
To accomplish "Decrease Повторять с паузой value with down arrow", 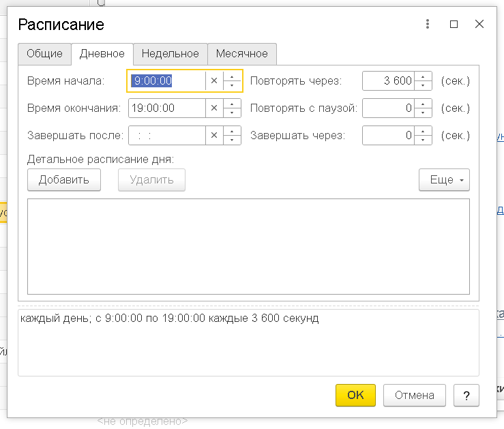I will pyautogui.click(x=424, y=113).
